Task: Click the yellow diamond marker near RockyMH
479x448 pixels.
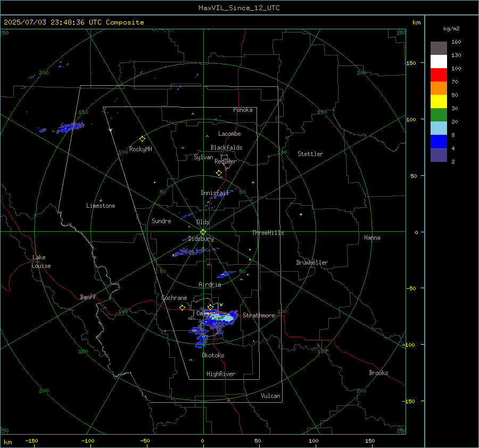Action: (142, 139)
